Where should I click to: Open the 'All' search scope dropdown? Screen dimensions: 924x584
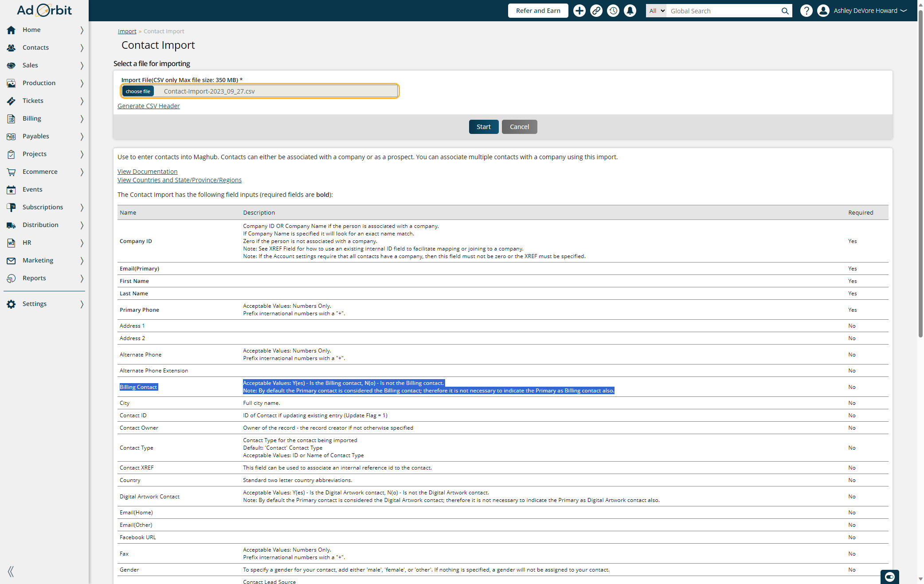[656, 11]
